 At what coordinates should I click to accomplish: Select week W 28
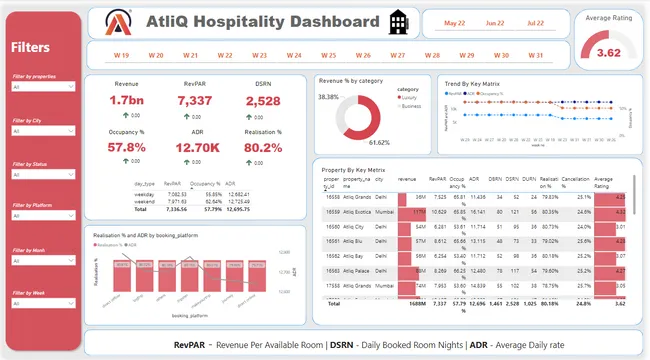pyautogui.click(x=432, y=55)
